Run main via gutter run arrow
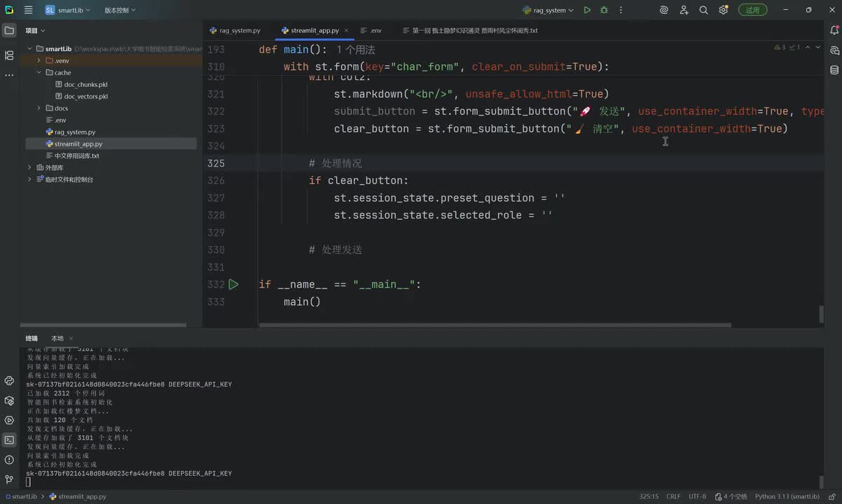The width and height of the screenshot is (842, 504). 233,284
